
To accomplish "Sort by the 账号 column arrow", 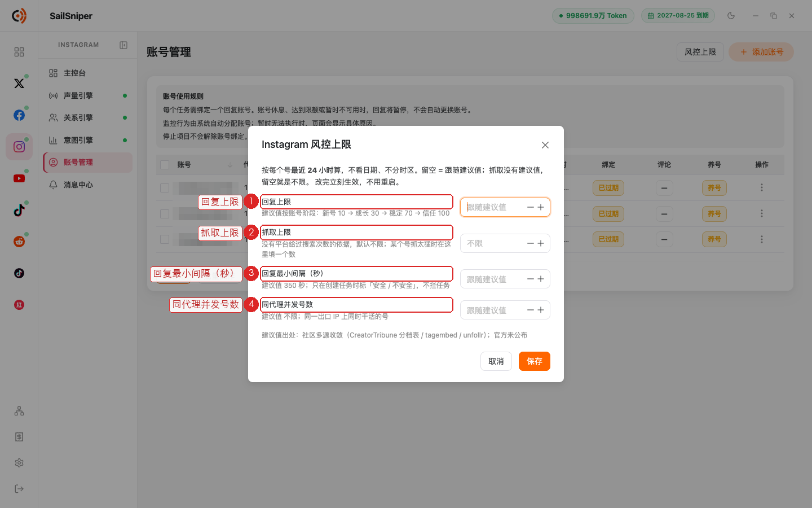I will 230,165.
